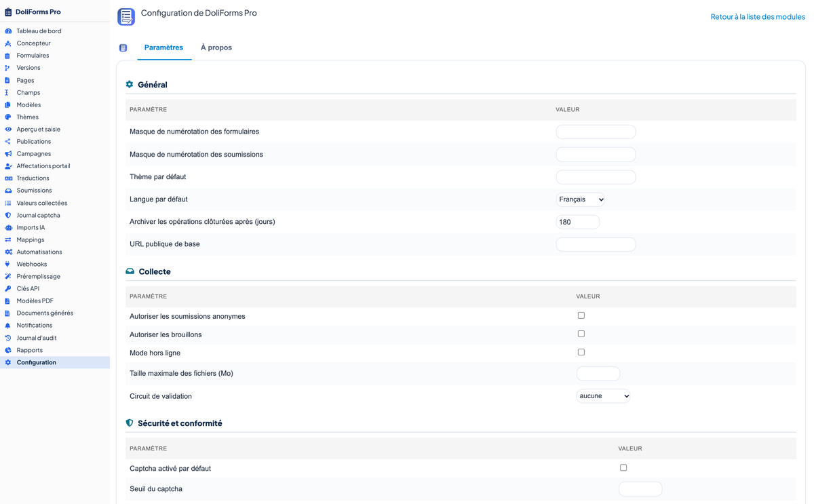Open Documents générés in the sidebar
Viewport: 814px width, 504px height.
click(x=45, y=313)
